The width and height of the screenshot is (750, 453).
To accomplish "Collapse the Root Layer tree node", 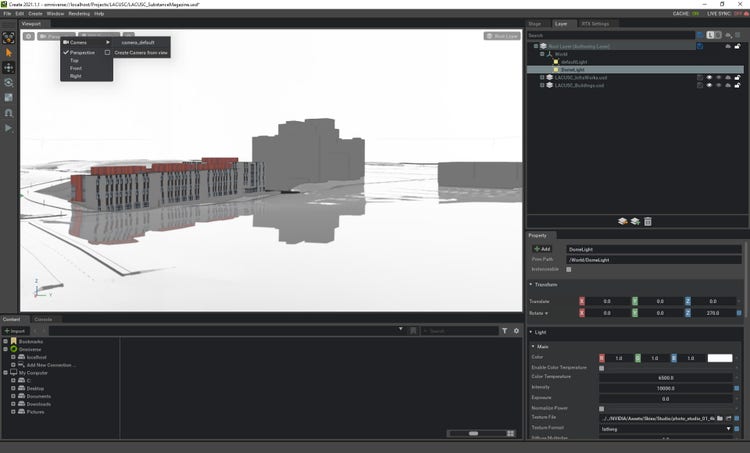I will (536, 46).
